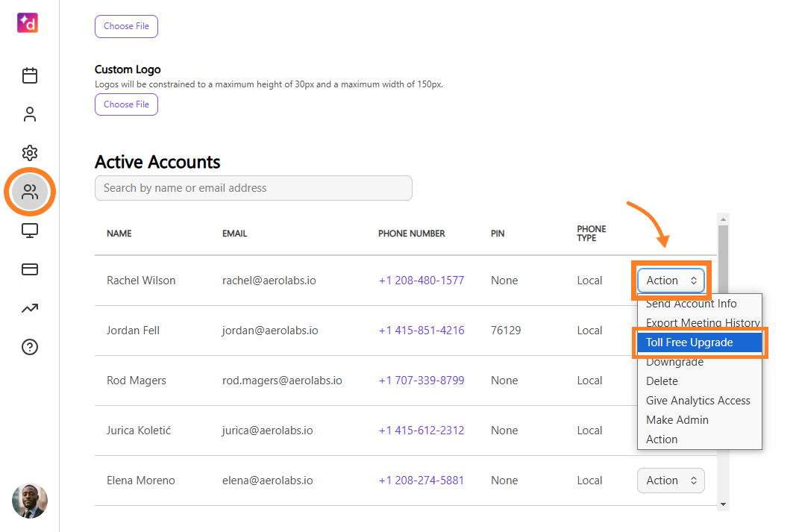The image size is (799, 532).
Task: Click the name Elena Moreno
Action: [141, 481]
